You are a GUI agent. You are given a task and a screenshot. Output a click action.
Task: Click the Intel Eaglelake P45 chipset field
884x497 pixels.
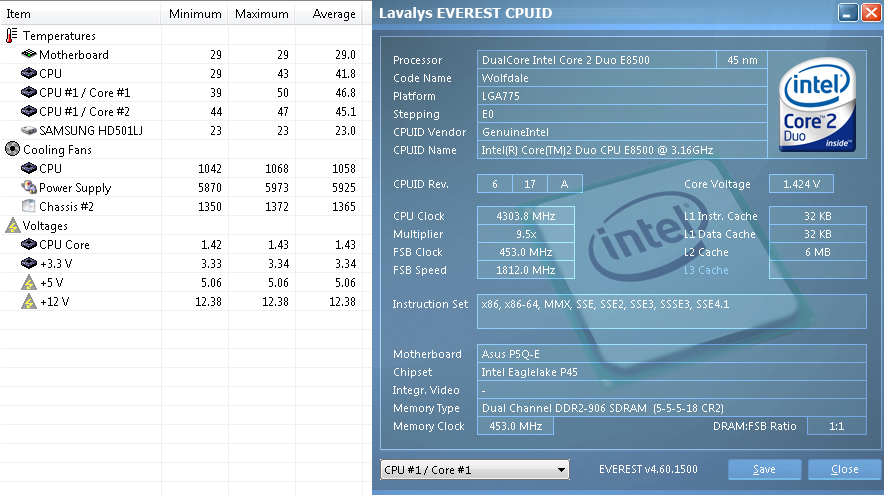[x=671, y=372]
